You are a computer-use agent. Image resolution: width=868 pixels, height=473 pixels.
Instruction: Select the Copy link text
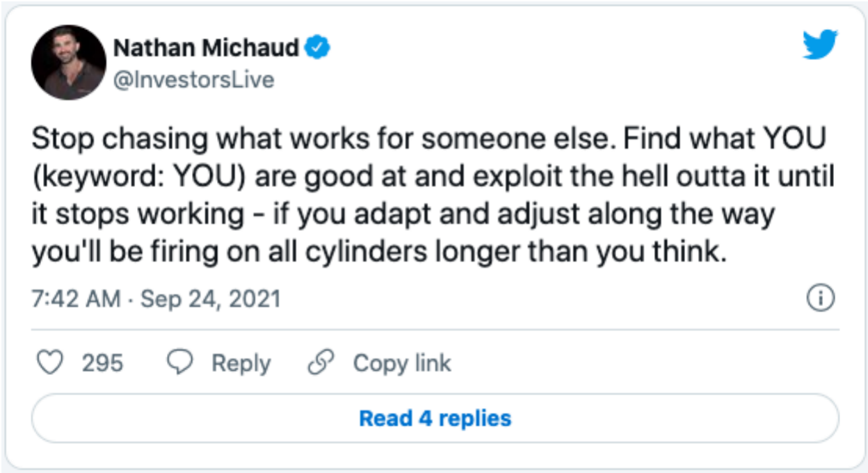coord(402,363)
